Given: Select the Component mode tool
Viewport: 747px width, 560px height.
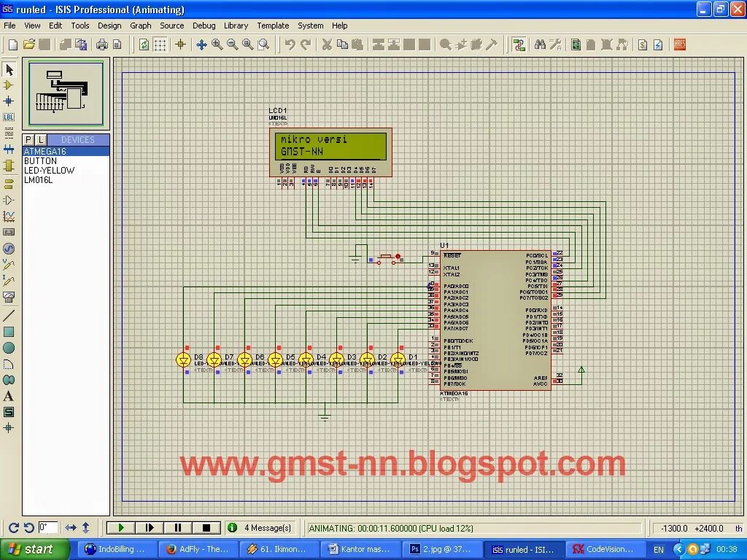Looking at the screenshot, I should pos(9,85).
